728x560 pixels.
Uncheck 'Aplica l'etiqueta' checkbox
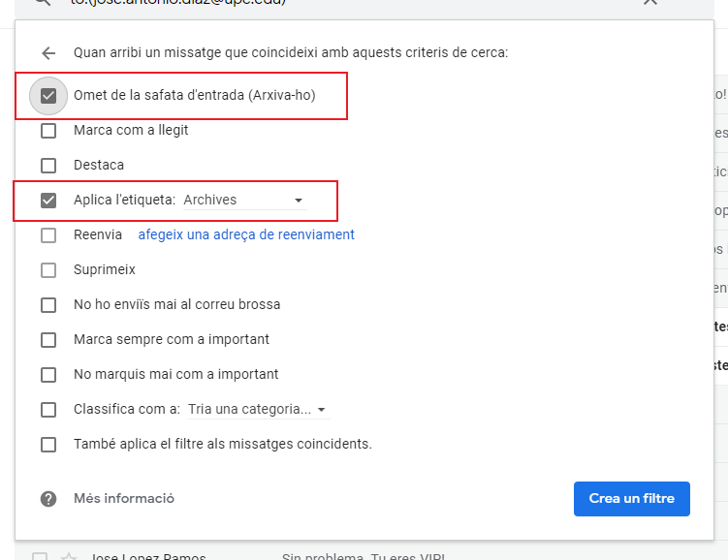[48, 201]
